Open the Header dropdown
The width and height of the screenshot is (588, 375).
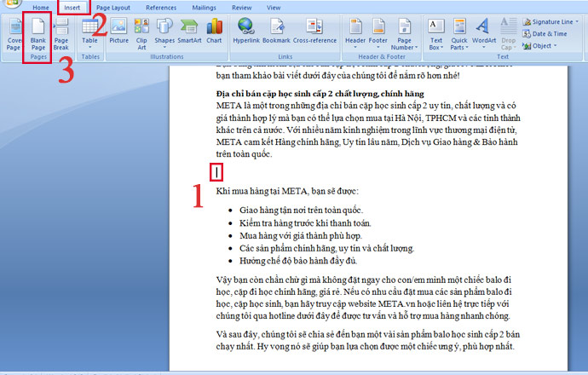[x=355, y=34]
